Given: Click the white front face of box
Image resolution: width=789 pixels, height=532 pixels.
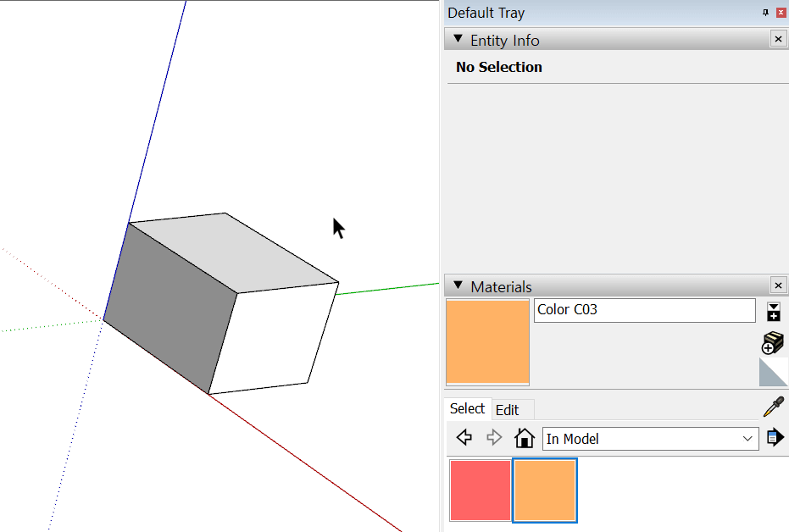Looking at the screenshot, I should tap(275, 338).
